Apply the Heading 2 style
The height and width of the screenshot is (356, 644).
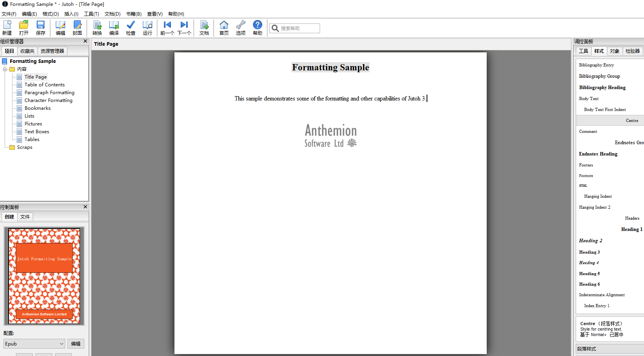[591, 241]
